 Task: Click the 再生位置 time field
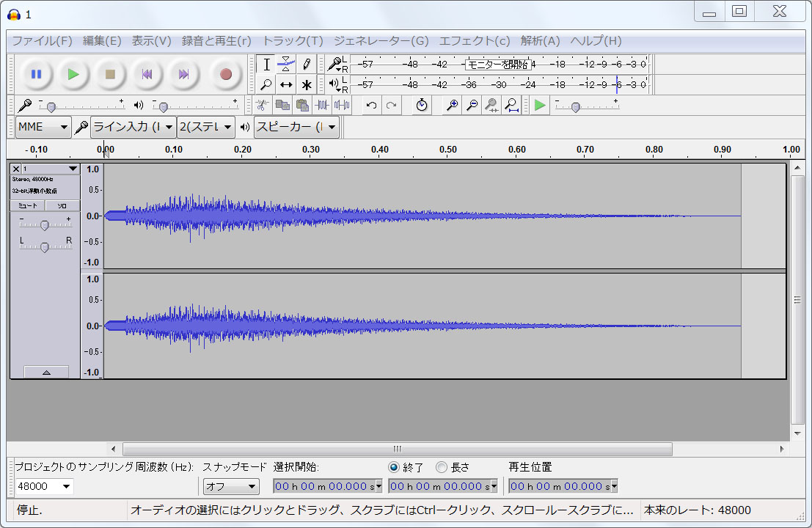[563, 486]
